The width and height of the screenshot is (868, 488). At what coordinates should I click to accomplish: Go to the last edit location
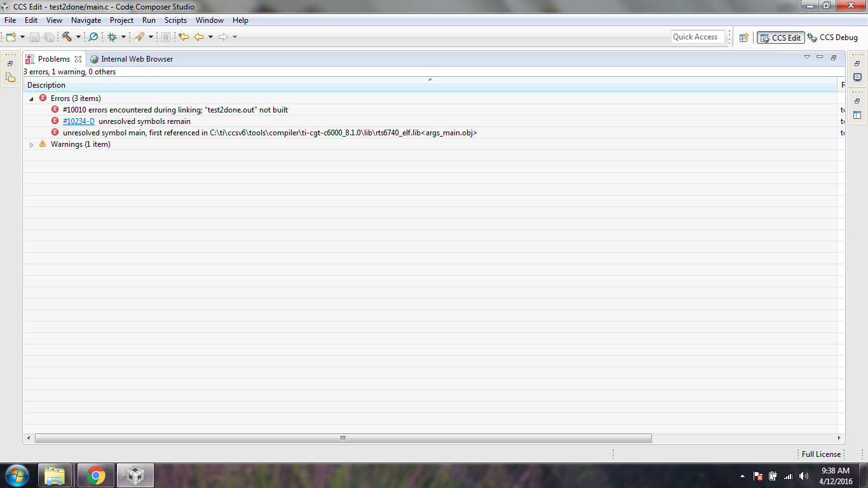click(184, 37)
